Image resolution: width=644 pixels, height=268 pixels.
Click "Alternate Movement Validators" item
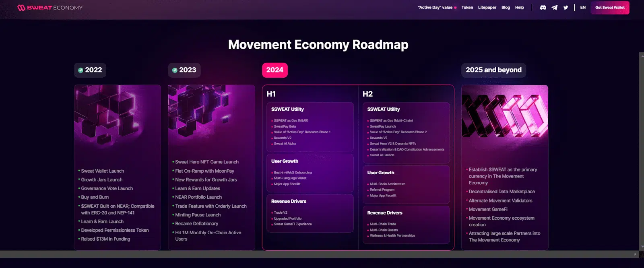click(500, 200)
